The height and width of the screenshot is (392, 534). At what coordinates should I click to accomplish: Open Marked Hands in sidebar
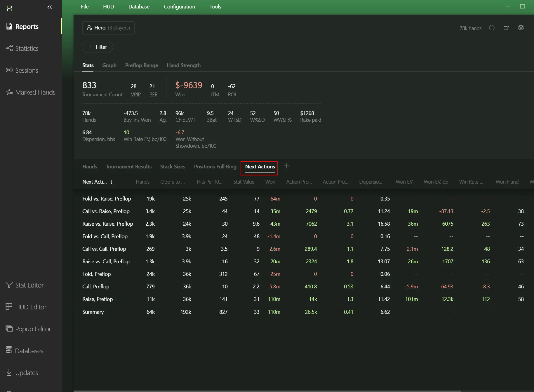[x=35, y=92]
